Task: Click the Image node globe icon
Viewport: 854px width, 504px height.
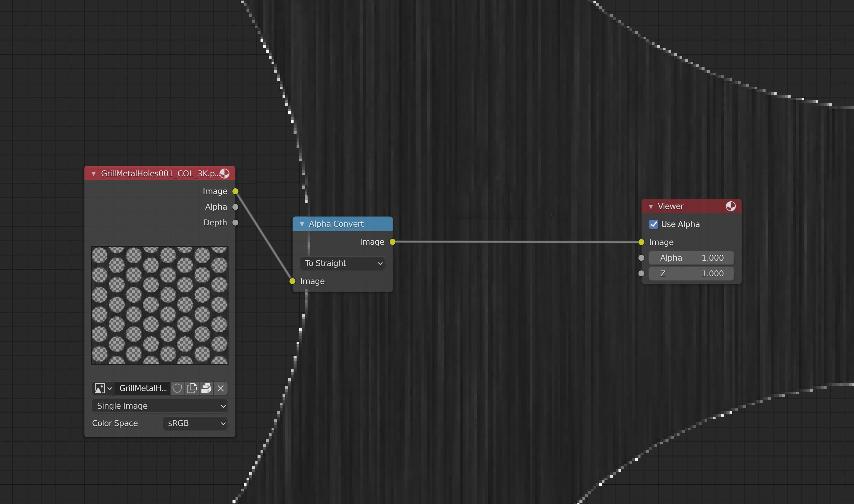Action: coord(225,173)
